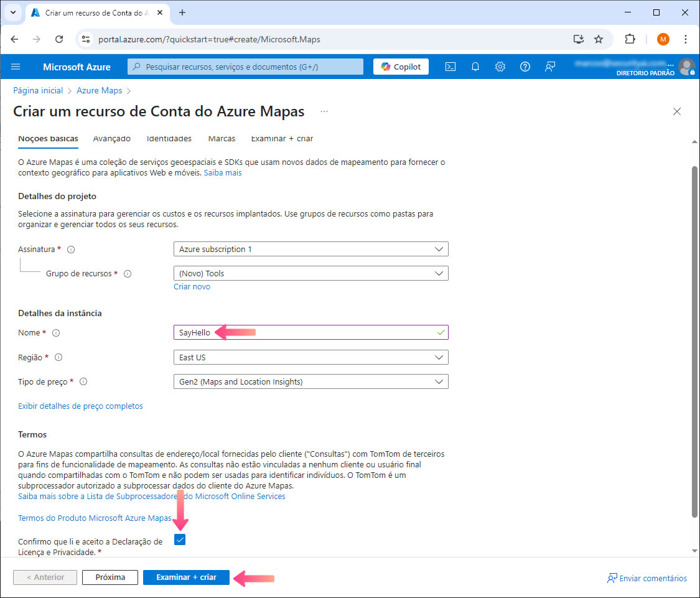Open Termos do Produto Microsoft Azure Mapas
The height and width of the screenshot is (598, 700).
click(x=95, y=518)
